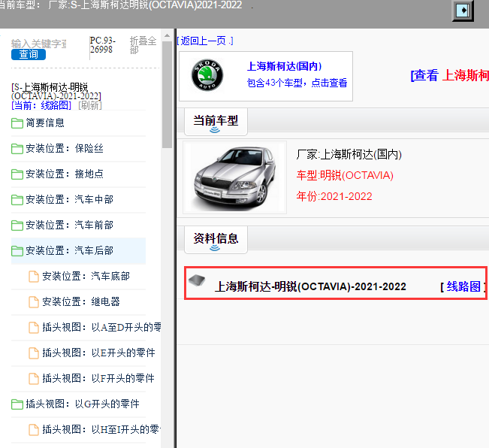Click the 安装位置:汽车后部 folder icon
This screenshot has width=489, height=448.
click(x=17, y=251)
